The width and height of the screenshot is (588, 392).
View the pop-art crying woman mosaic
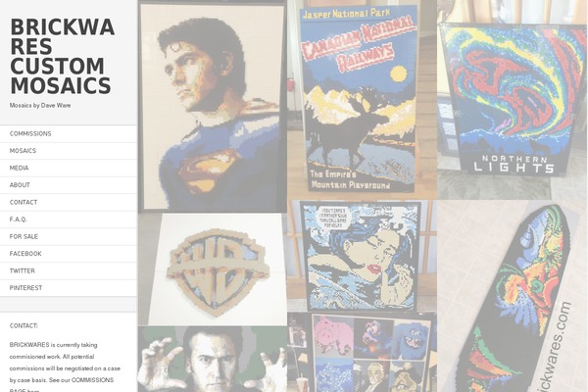(362, 256)
